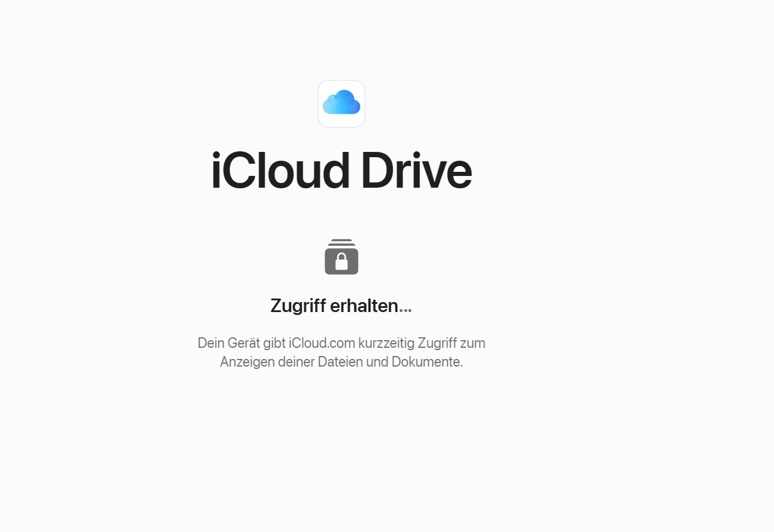This screenshot has height=532, width=774.
Task: Click the "Dein Gerät gibt" text
Action: (x=242, y=343)
